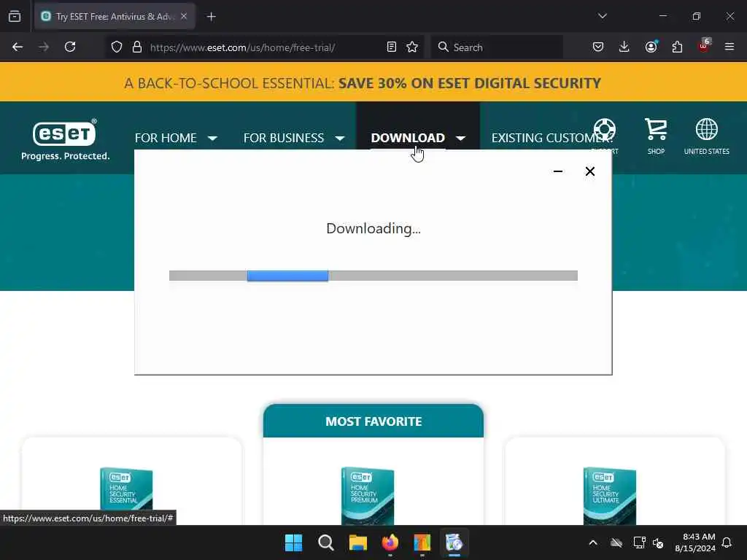Viewport: 747px width, 560px height.
Task: Click the Support lifebuoy icon
Action: coord(605,129)
